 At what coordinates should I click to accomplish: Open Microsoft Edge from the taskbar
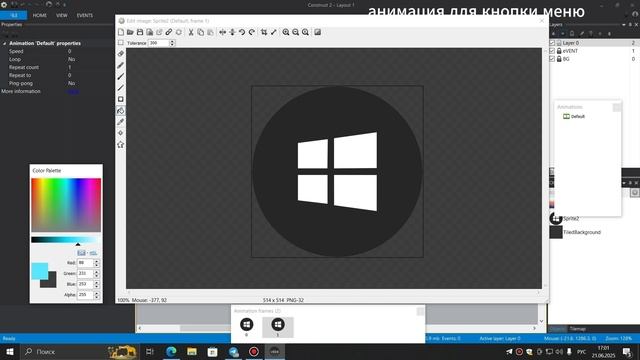click(x=171, y=351)
